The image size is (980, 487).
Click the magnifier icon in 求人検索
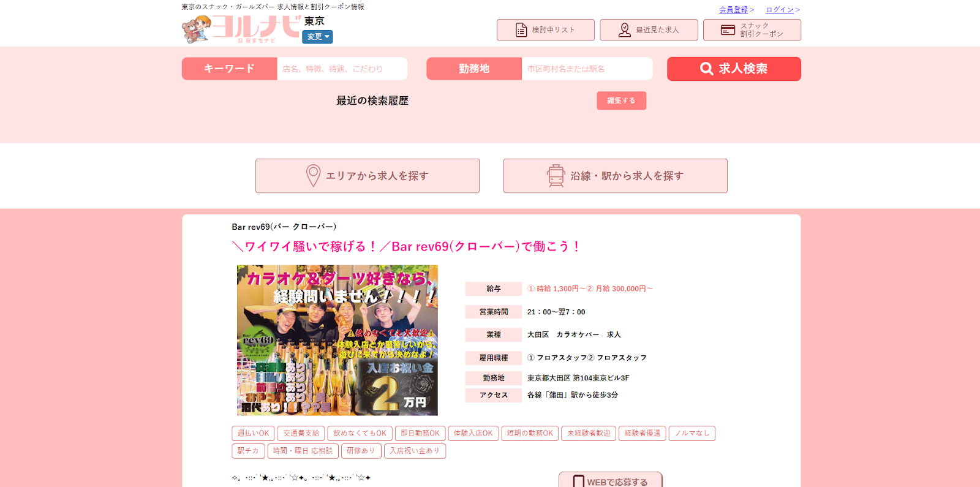tap(706, 69)
